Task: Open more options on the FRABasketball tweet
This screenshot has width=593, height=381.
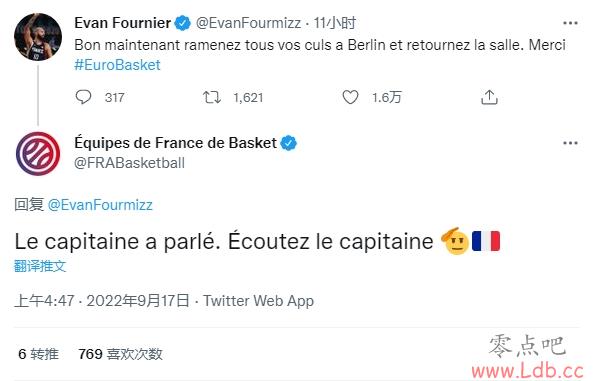Action: coord(570,143)
